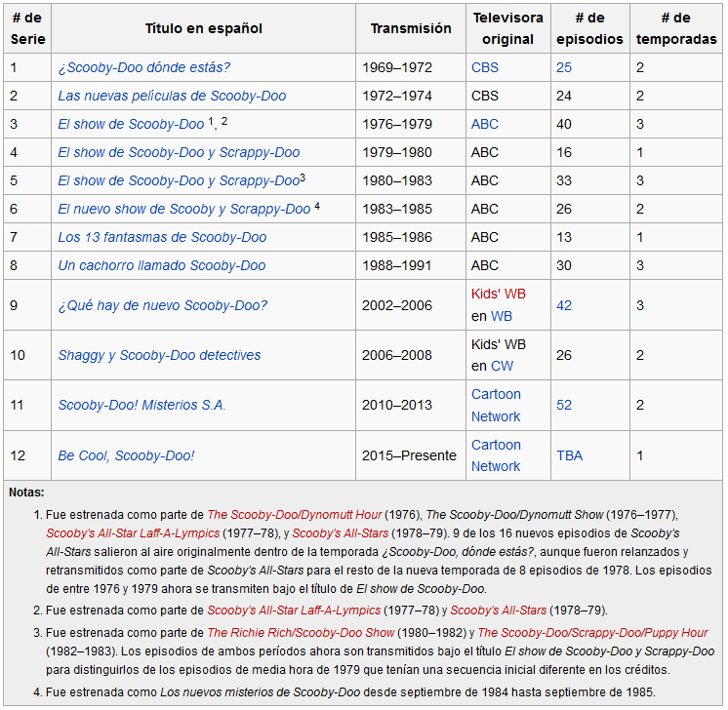This screenshot has width=728, height=710.
Task: Click the # de Serie column header
Action: pyautogui.click(x=27, y=29)
